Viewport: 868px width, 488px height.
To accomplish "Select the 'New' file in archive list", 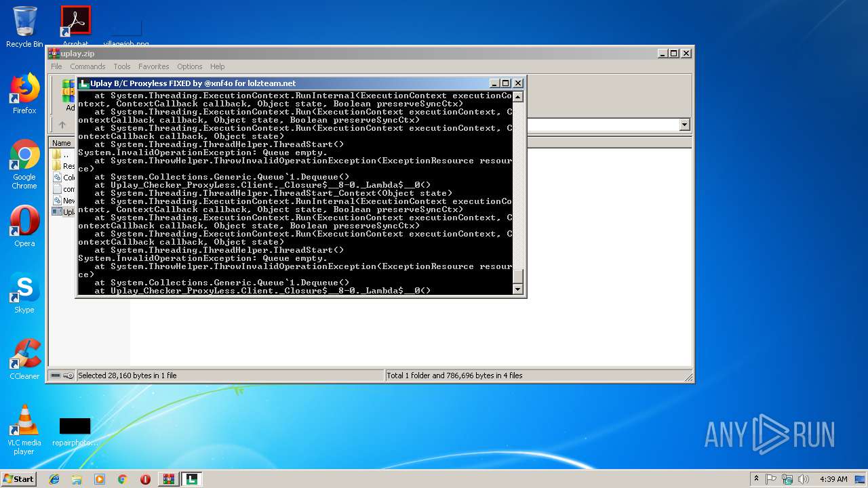I will point(63,201).
